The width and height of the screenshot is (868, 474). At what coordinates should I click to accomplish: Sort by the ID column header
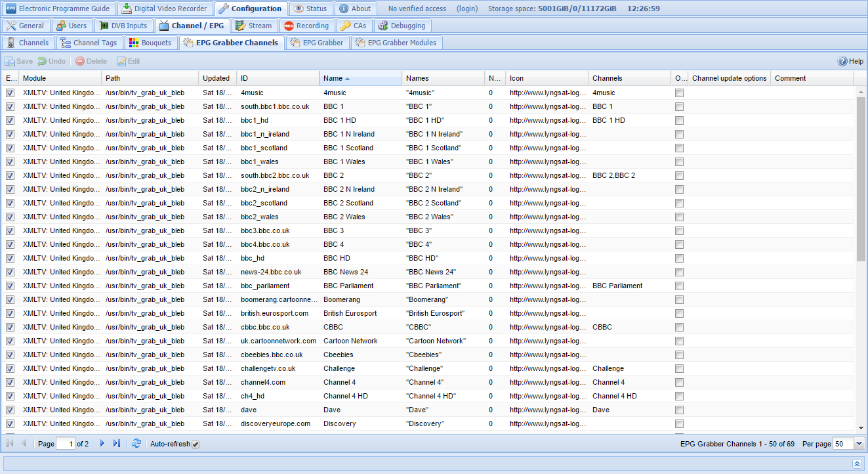pos(278,78)
